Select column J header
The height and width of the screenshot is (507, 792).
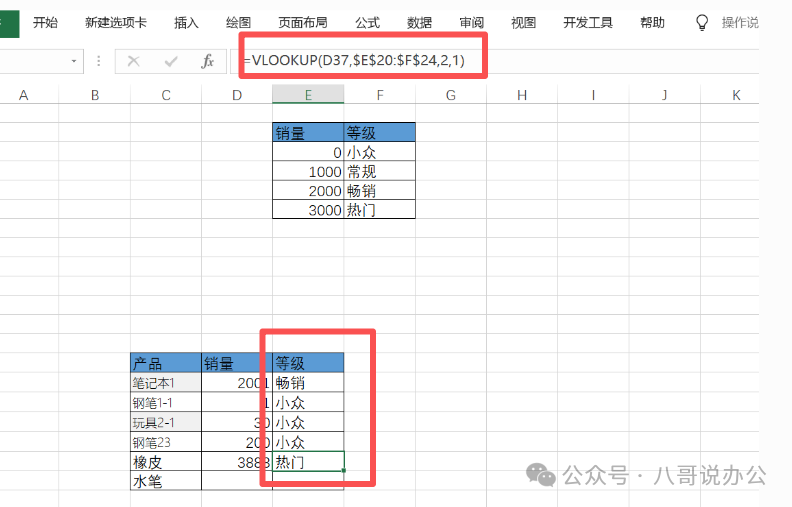[x=664, y=95]
